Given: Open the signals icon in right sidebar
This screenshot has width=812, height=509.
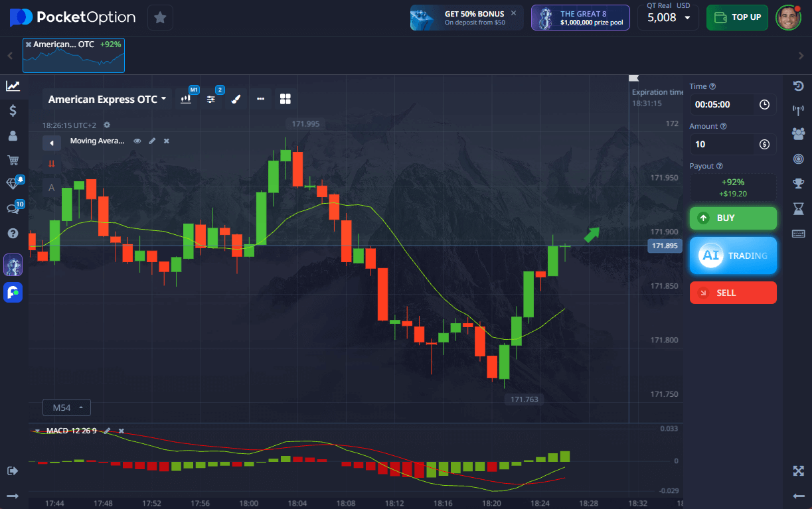Looking at the screenshot, I should pyautogui.click(x=798, y=109).
